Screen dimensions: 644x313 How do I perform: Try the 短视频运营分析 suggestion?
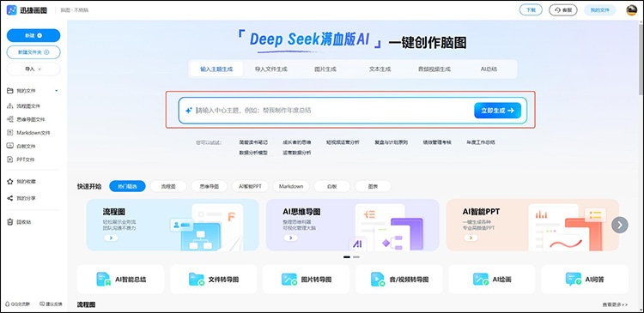[x=343, y=142]
